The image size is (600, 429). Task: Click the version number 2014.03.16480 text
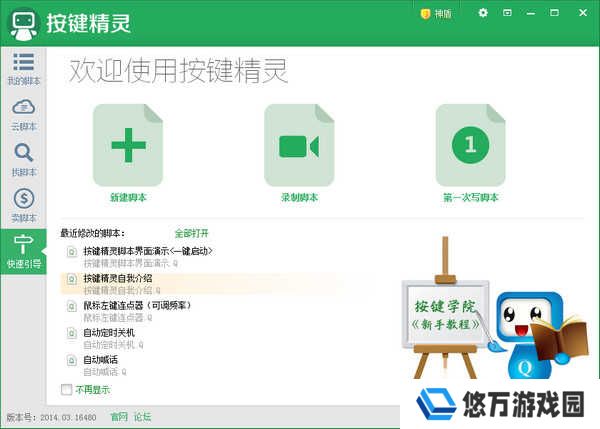pos(68,417)
